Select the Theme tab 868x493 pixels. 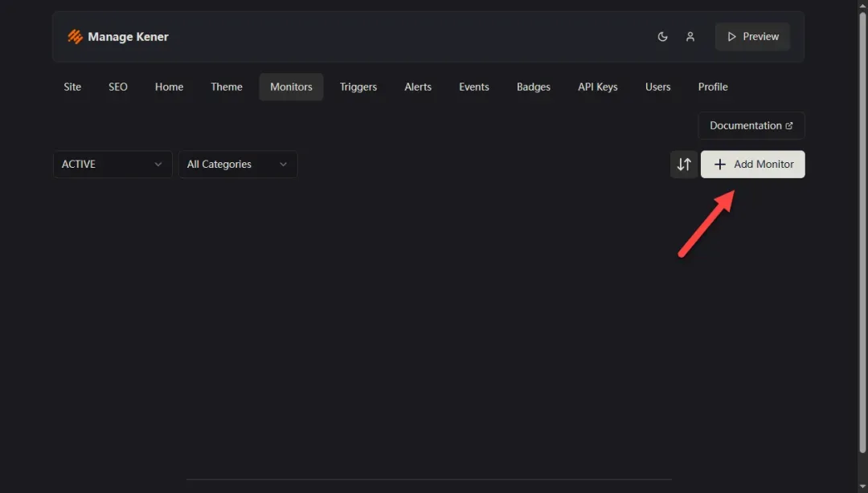click(227, 87)
